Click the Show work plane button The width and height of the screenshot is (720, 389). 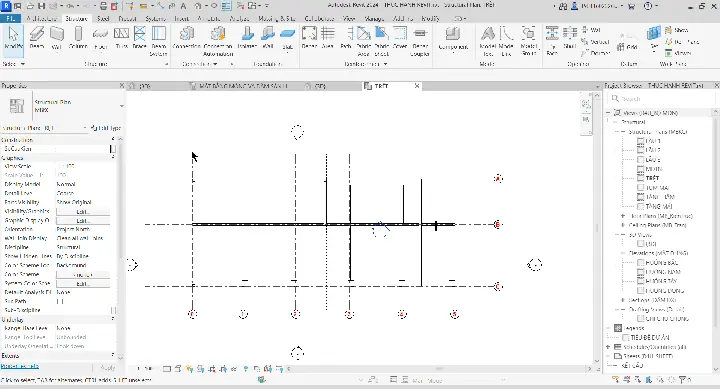(x=676, y=30)
